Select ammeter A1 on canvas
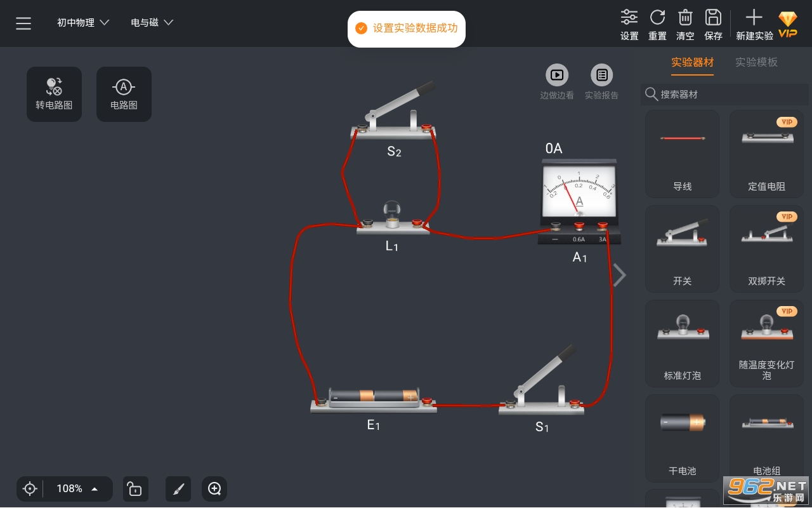812x508 pixels. [x=579, y=201]
